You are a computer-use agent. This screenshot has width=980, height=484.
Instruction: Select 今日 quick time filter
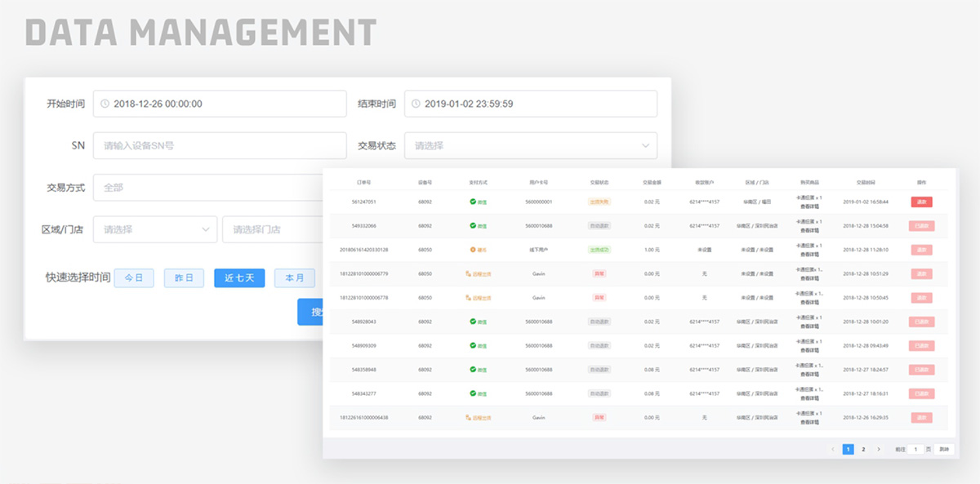134,278
